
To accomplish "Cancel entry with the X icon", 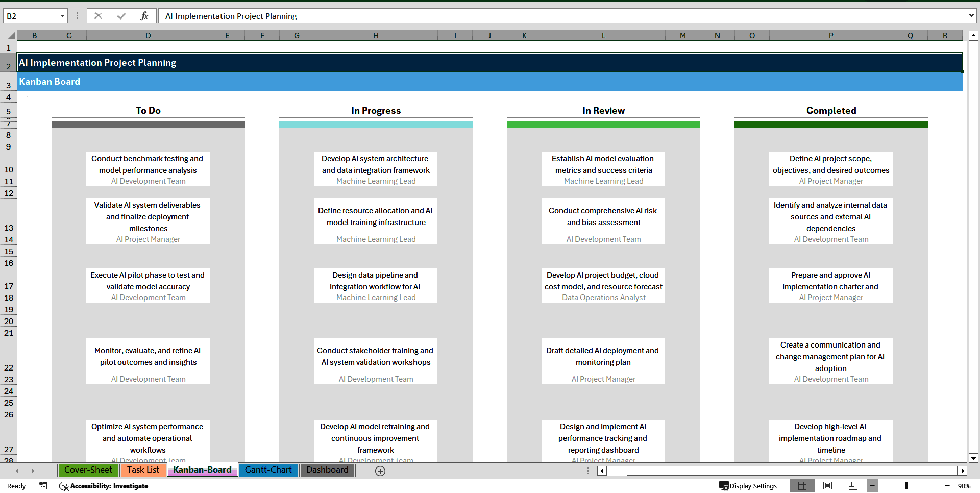I will (98, 16).
